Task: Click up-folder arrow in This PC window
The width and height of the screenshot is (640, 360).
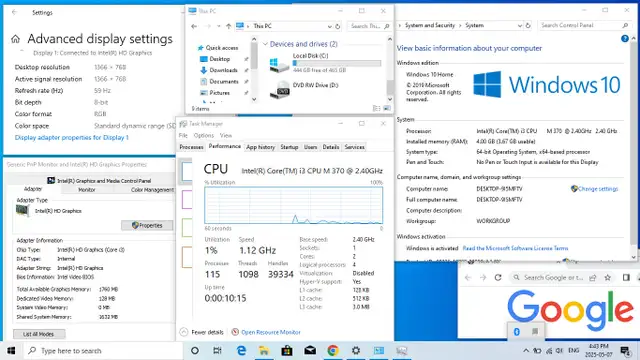Action: click(229, 26)
